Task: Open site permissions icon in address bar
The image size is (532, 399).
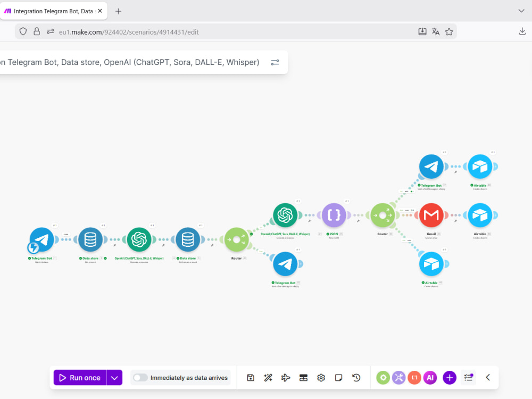Action: [51, 31]
